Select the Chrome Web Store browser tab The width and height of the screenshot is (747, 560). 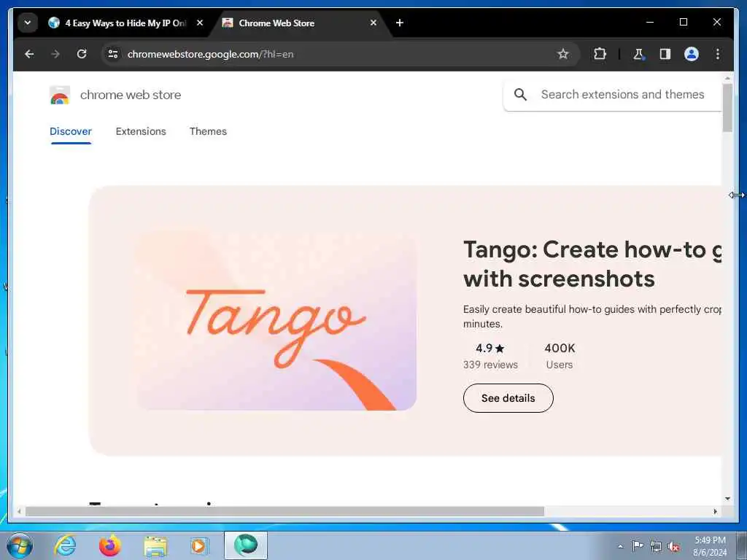click(x=300, y=23)
